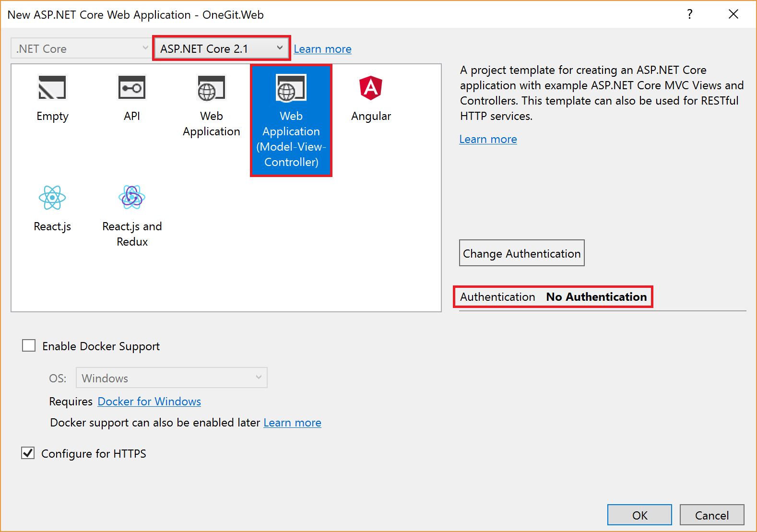Uncheck Configure for HTTPS

click(x=28, y=453)
